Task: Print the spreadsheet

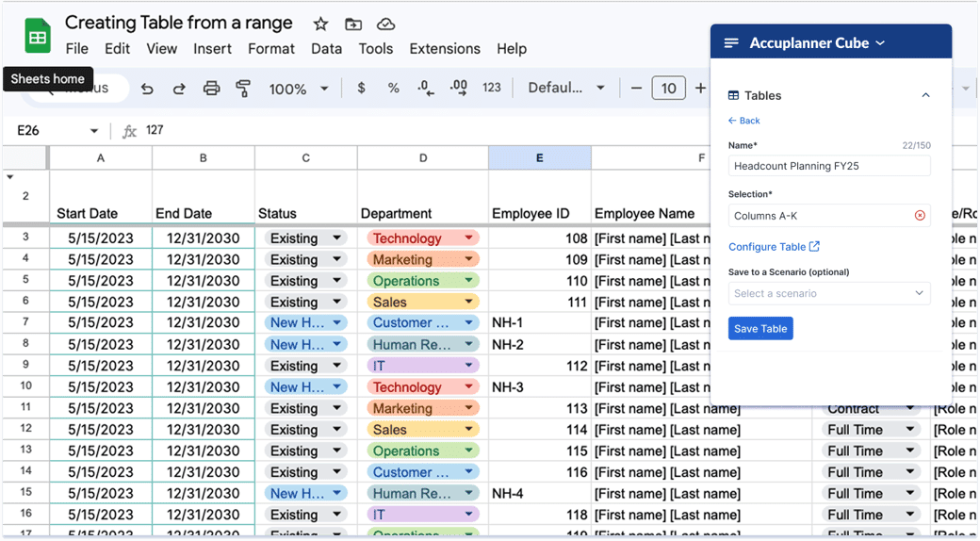Action: (211, 89)
